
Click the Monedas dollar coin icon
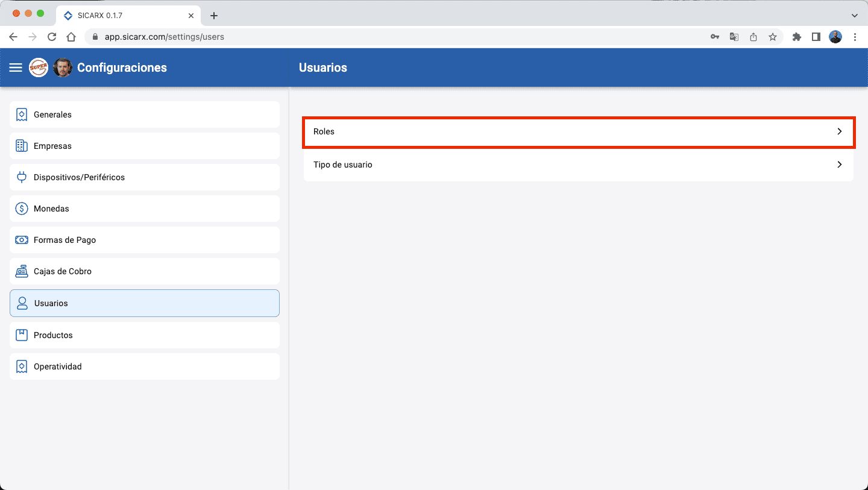tap(22, 209)
